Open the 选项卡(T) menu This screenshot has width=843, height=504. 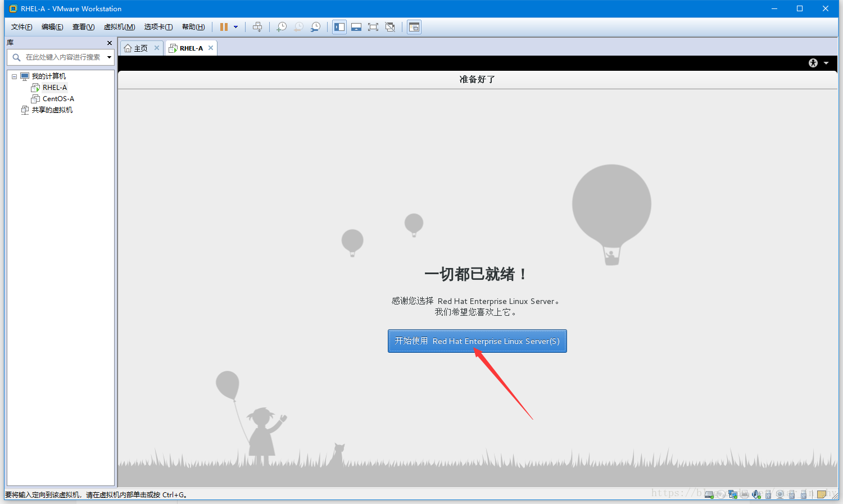coord(158,27)
